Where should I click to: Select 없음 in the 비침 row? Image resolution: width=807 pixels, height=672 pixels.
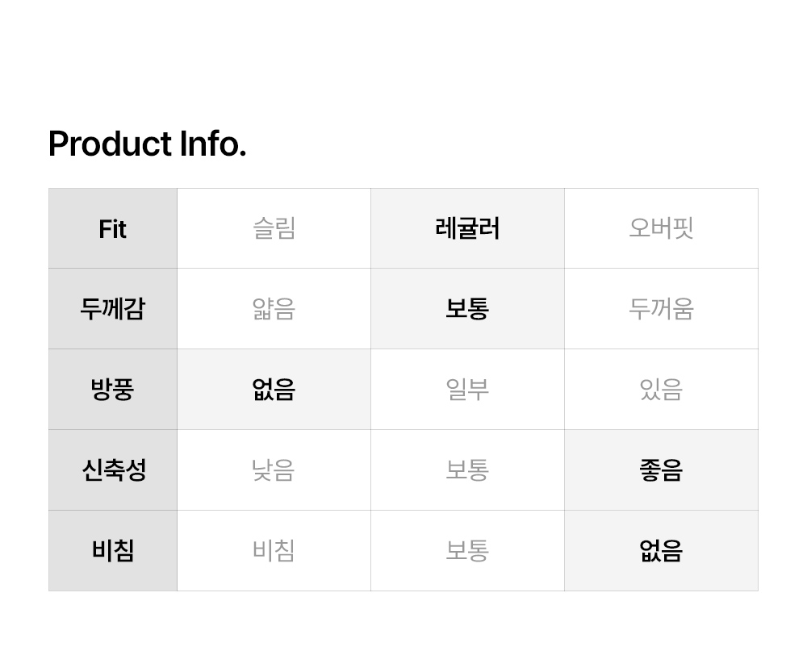click(661, 551)
